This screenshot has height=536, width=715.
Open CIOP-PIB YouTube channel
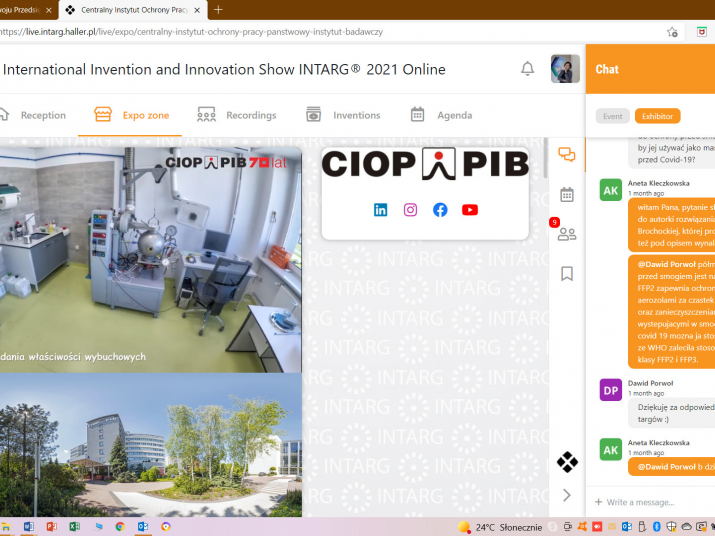coord(470,210)
